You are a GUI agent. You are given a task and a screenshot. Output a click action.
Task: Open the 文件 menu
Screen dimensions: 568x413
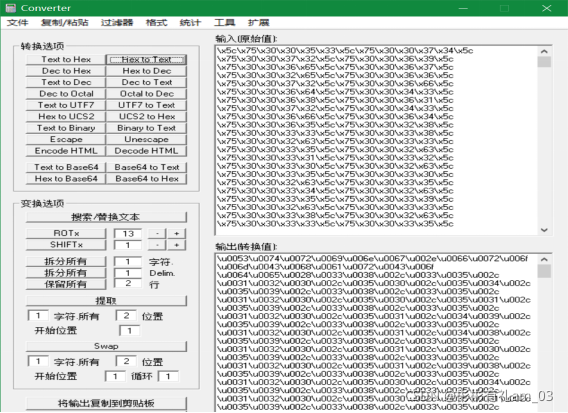click(x=17, y=22)
